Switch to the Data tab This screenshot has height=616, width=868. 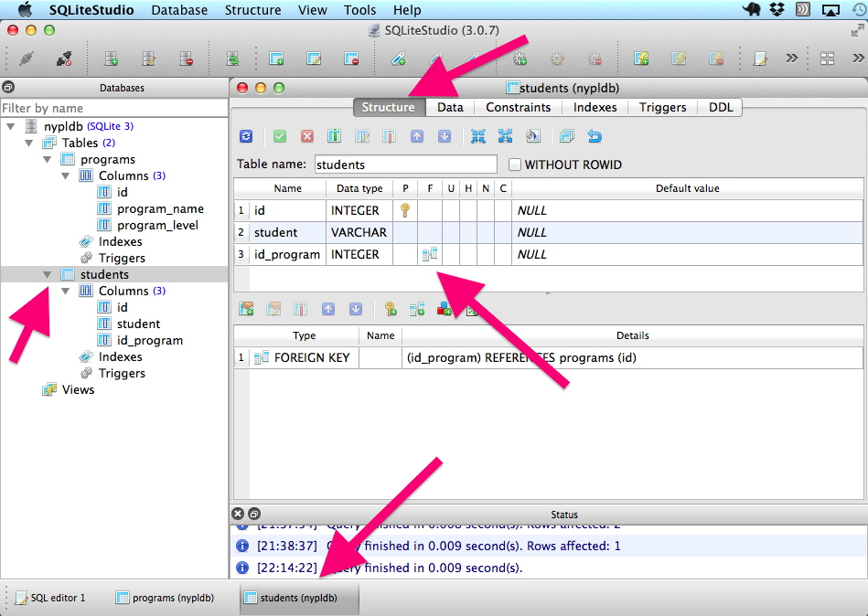pos(450,107)
